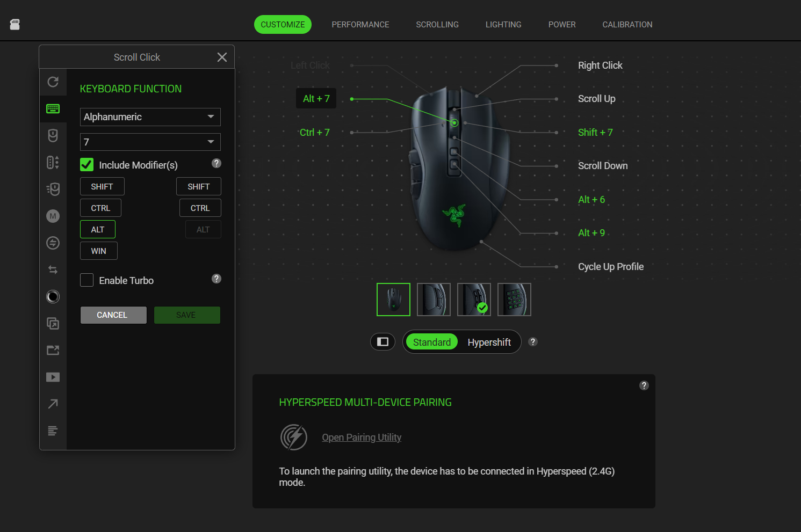This screenshot has width=801, height=532.
Task: Switch to Standard mode
Action: [x=432, y=342]
